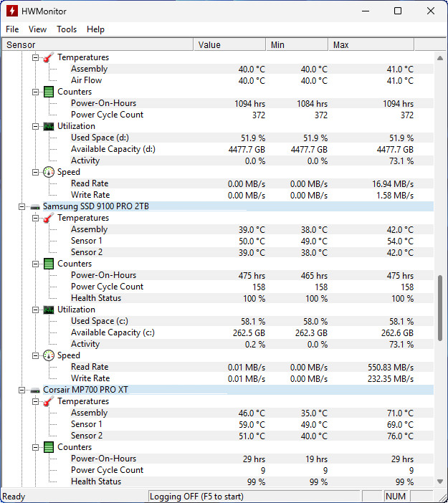Image resolution: width=448 pixels, height=503 pixels.
Task: Select the Corsair Health Status row
Action: coord(252,482)
